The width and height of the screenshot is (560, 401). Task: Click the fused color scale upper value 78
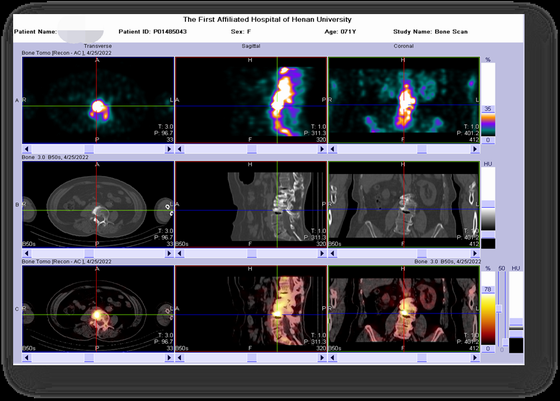click(488, 290)
